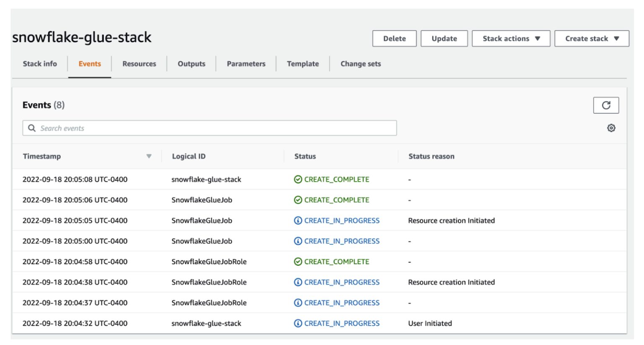Click the check icon next to SnowflakeGlueJobRole CREATE_COMPLETE

tap(298, 261)
